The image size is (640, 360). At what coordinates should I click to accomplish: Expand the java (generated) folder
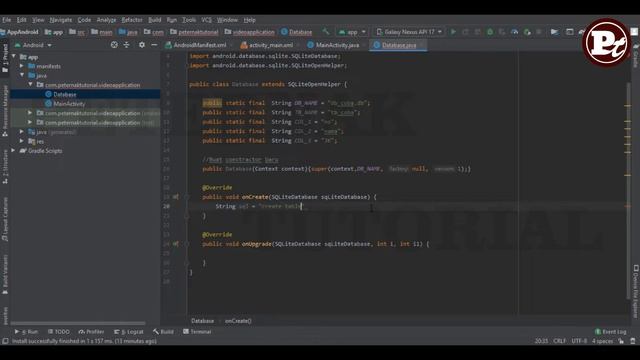(22, 132)
